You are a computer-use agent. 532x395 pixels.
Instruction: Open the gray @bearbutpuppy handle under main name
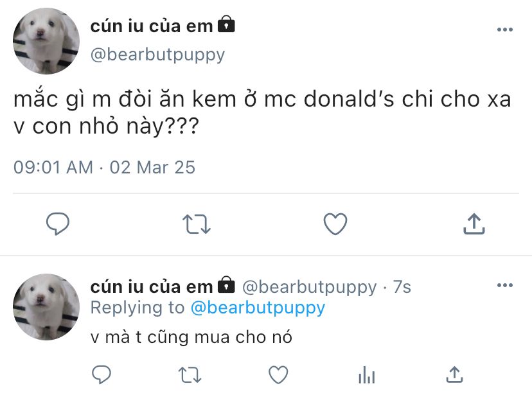pyautogui.click(x=158, y=55)
